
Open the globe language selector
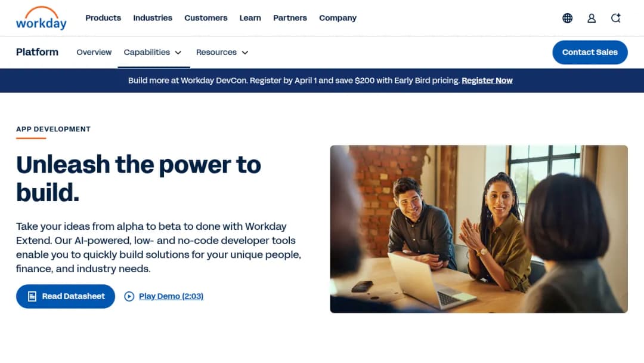pos(567,18)
